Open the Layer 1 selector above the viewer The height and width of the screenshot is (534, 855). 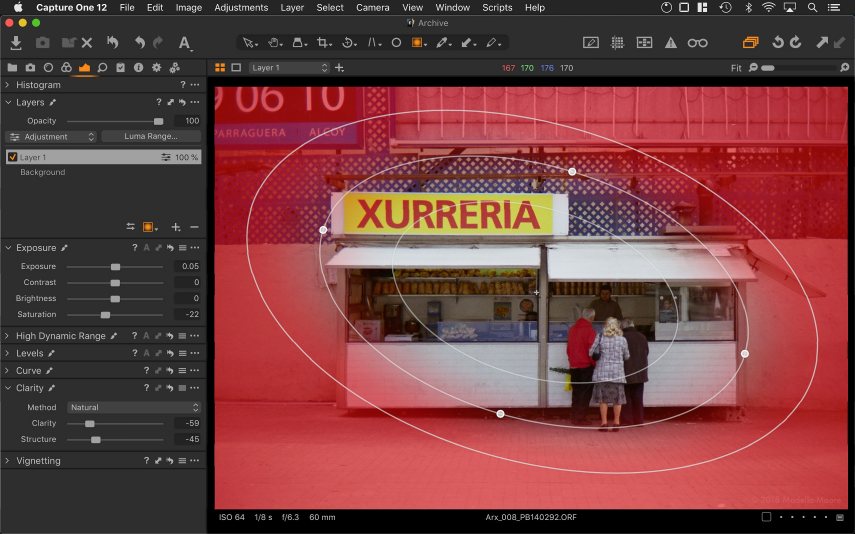(290, 68)
